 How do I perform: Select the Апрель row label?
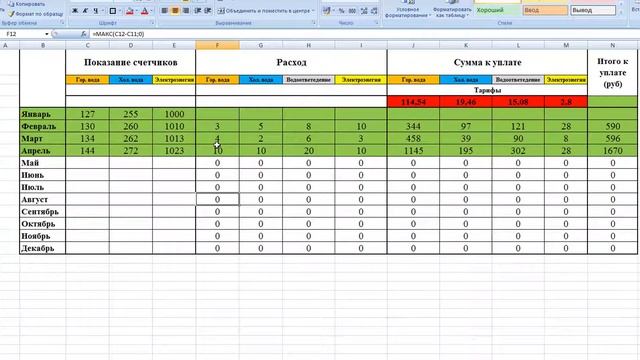tap(42, 151)
